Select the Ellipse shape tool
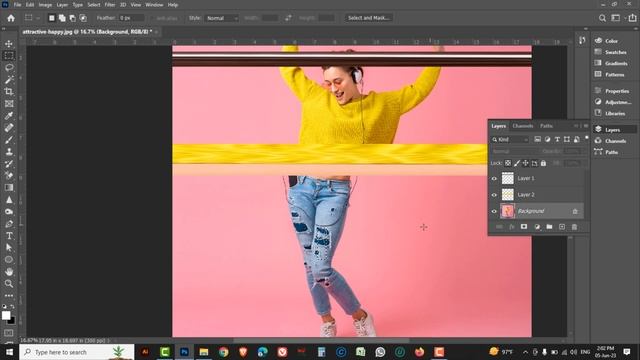The width and height of the screenshot is (640, 360). click(9, 260)
